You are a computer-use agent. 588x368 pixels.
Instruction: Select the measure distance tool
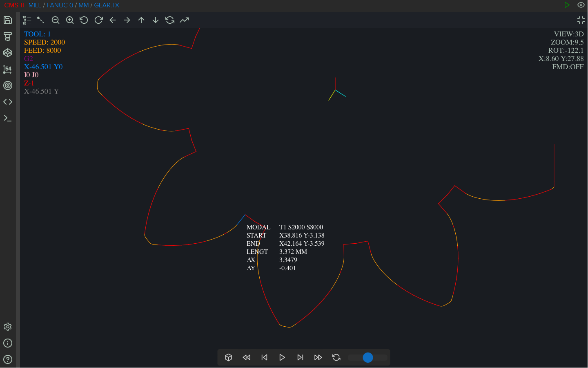(x=41, y=20)
